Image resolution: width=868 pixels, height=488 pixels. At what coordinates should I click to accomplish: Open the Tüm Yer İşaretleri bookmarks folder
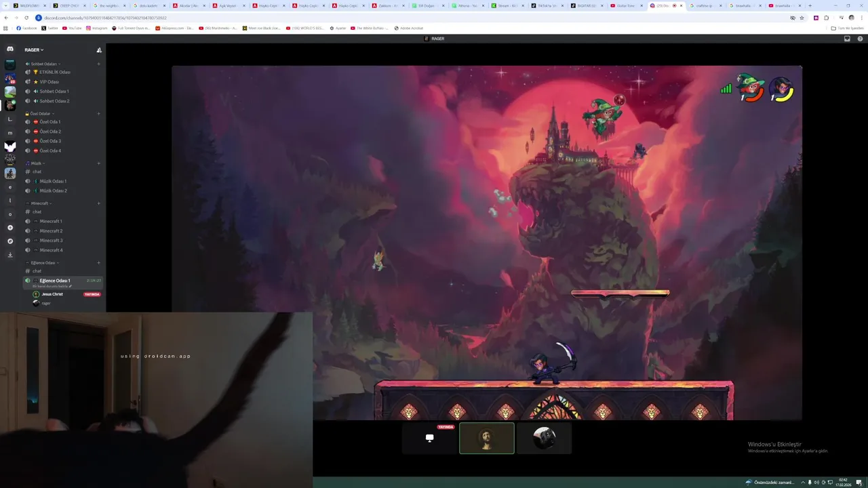click(x=848, y=28)
